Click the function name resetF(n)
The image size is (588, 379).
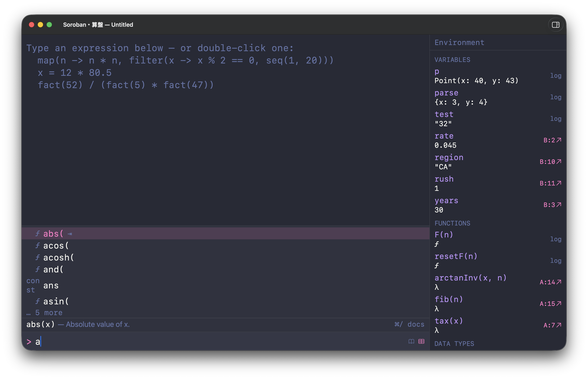[456, 256]
